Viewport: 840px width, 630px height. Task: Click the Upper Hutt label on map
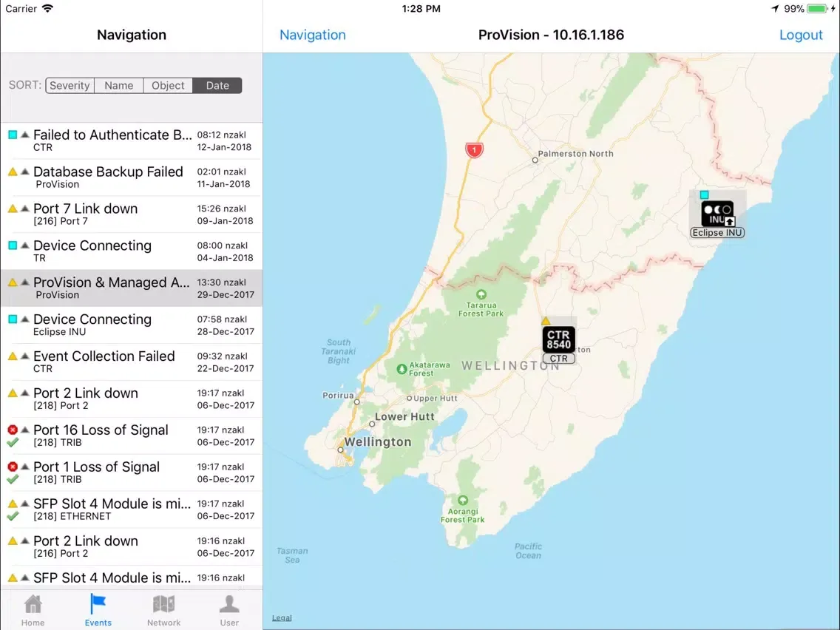click(x=435, y=399)
